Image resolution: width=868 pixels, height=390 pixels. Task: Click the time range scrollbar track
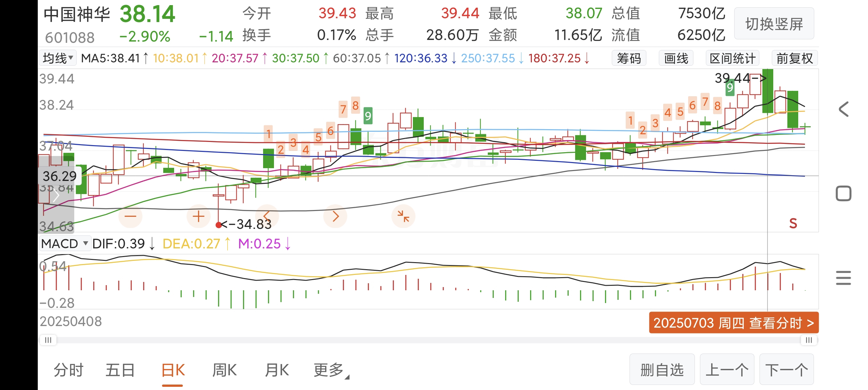coord(429,340)
